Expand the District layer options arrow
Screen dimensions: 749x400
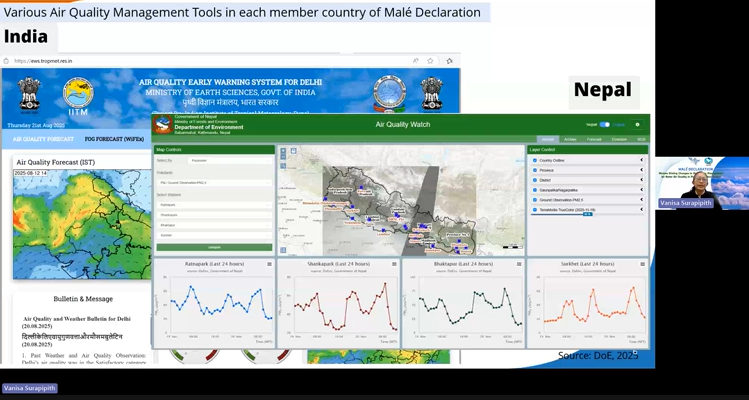click(x=641, y=180)
